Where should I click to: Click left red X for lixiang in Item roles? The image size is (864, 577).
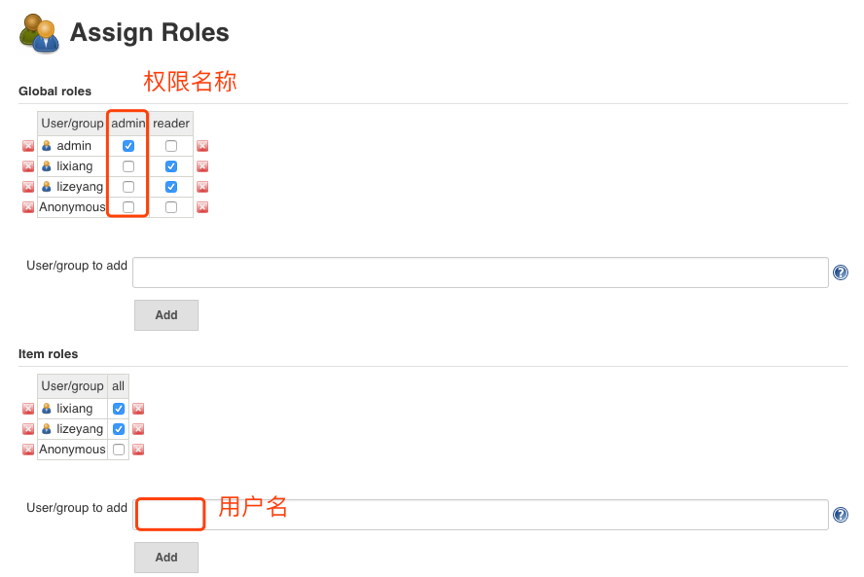[28, 409]
